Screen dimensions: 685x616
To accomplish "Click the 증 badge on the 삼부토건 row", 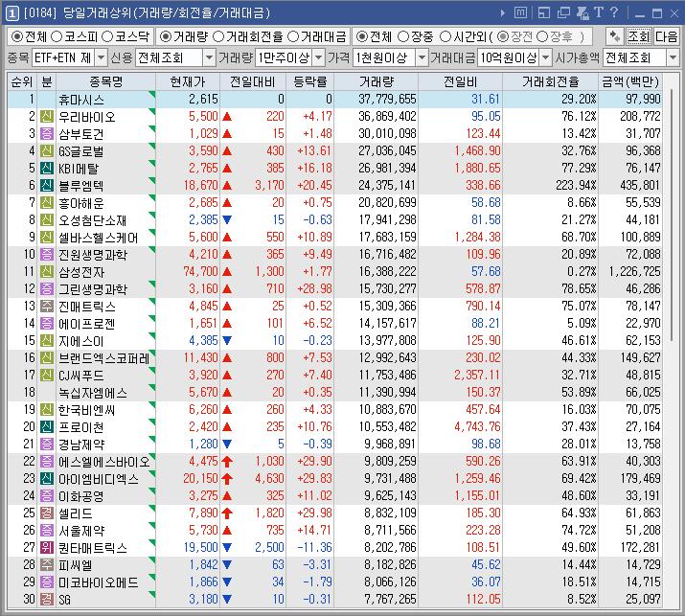I will 47,134.
